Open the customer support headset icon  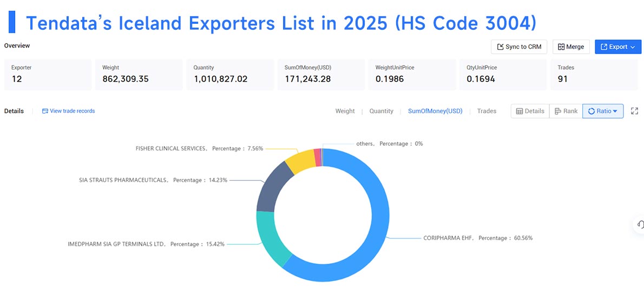click(x=640, y=225)
